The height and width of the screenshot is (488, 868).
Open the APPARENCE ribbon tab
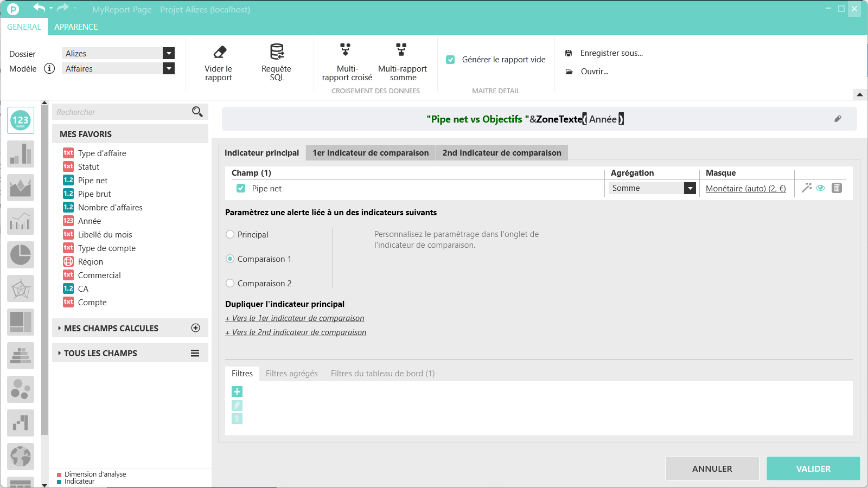click(76, 27)
